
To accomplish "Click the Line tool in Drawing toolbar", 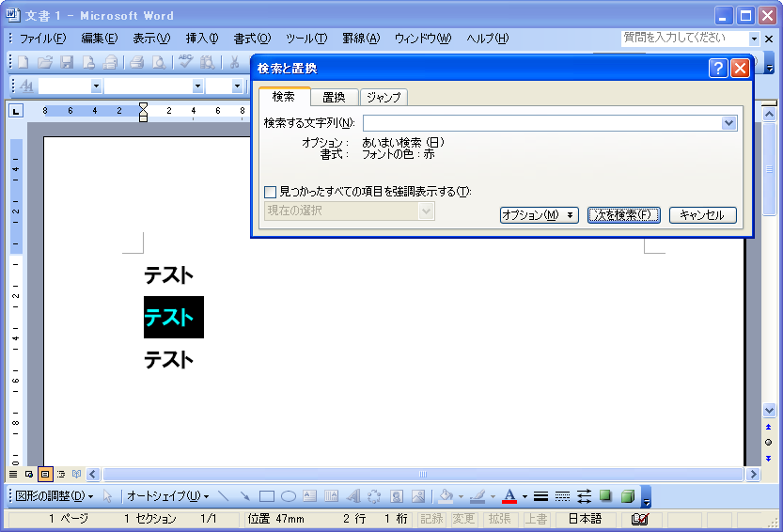I will point(224,496).
